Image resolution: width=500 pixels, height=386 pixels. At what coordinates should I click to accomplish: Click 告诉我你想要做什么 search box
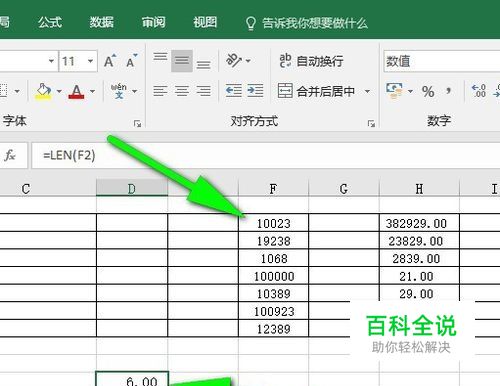[307, 23]
